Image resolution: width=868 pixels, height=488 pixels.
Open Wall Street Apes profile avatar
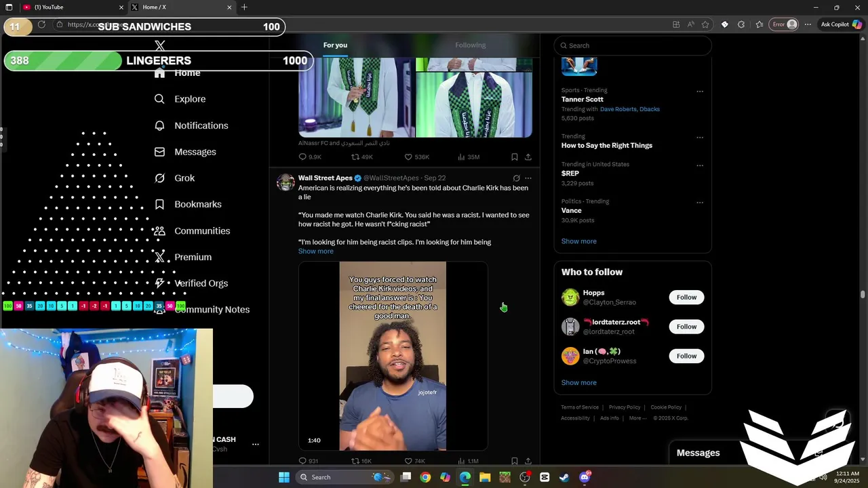pos(285,182)
